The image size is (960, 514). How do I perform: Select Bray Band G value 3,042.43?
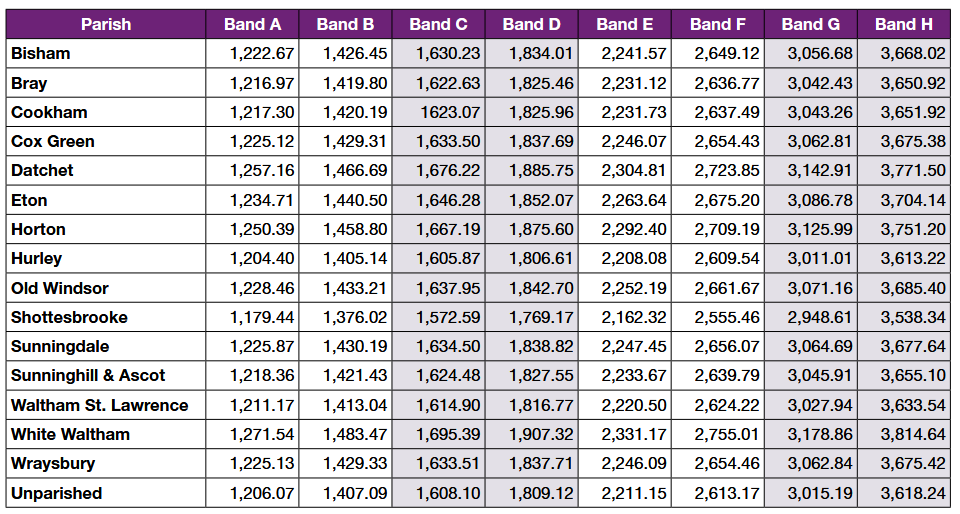[820, 83]
